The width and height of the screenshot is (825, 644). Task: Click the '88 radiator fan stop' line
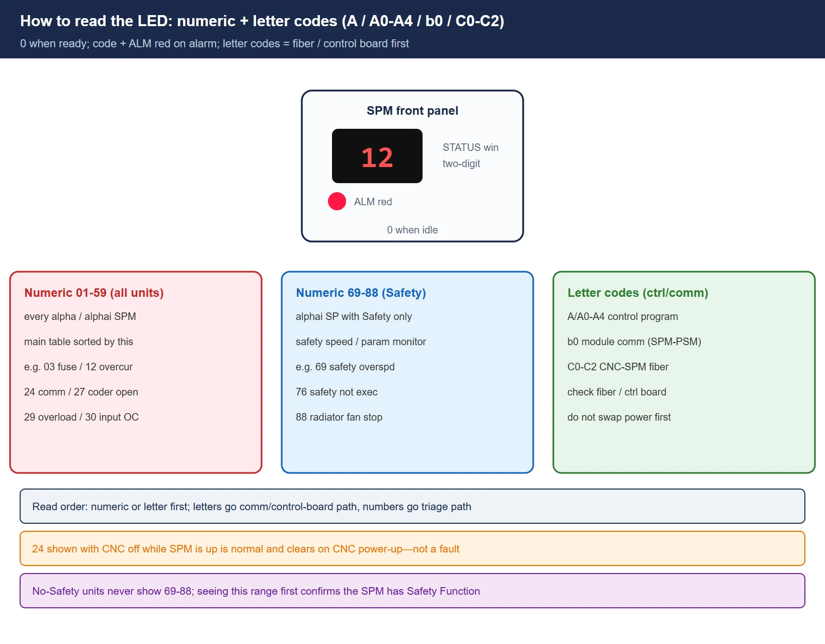coord(339,417)
